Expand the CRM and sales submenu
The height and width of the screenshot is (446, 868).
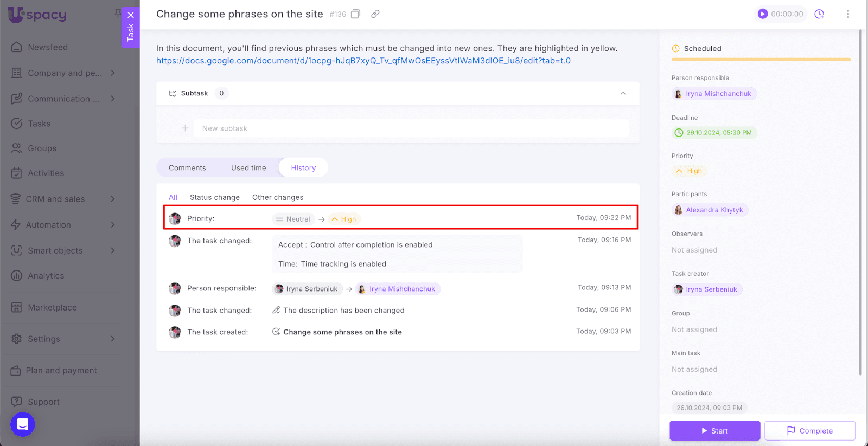tap(113, 199)
